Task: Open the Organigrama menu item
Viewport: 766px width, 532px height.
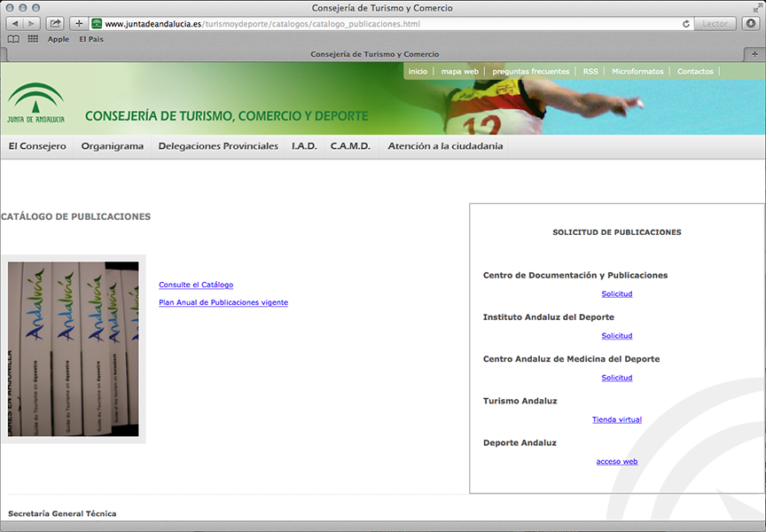Action: (112, 146)
